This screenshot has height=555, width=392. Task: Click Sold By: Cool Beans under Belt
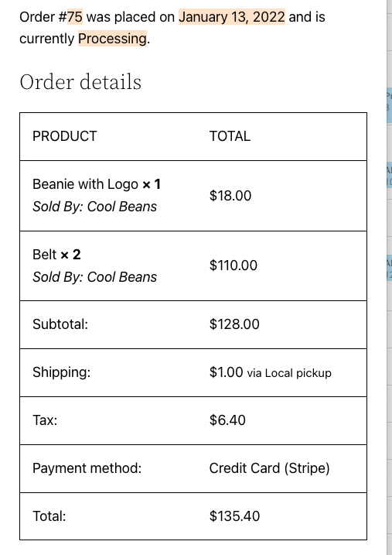pos(95,277)
